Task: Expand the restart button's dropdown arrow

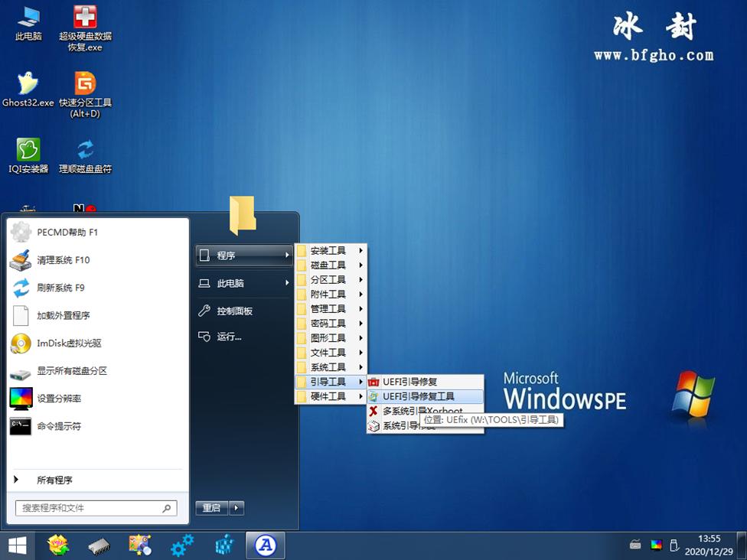Action: (236, 507)
